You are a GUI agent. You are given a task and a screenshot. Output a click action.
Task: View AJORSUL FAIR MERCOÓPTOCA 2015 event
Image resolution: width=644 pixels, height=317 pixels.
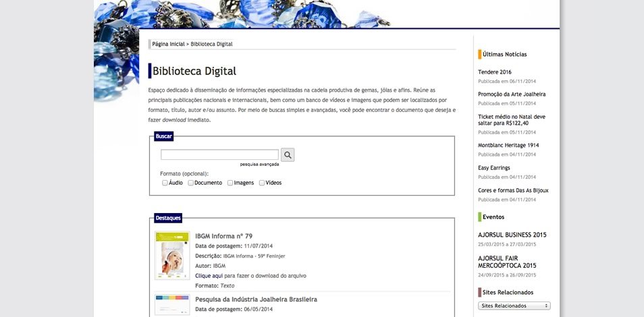507,262
